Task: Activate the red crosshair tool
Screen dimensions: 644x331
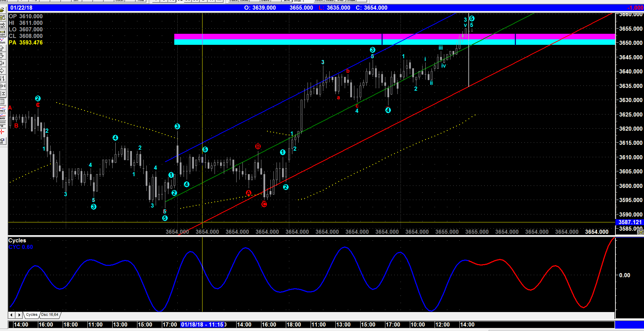Action: point(3,132)
